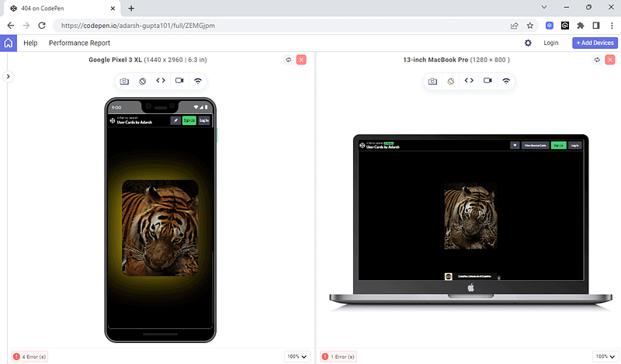The image size is (621, 364).
Task: Click the CodePen logo on the MacBook screen
Action: click(x=362, y=145)
